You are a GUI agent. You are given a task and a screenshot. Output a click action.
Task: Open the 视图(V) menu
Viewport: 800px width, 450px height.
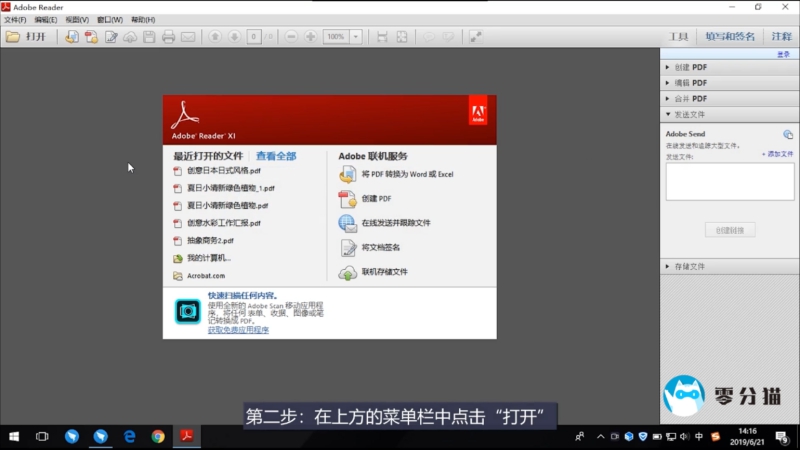(x=76, y=19)
